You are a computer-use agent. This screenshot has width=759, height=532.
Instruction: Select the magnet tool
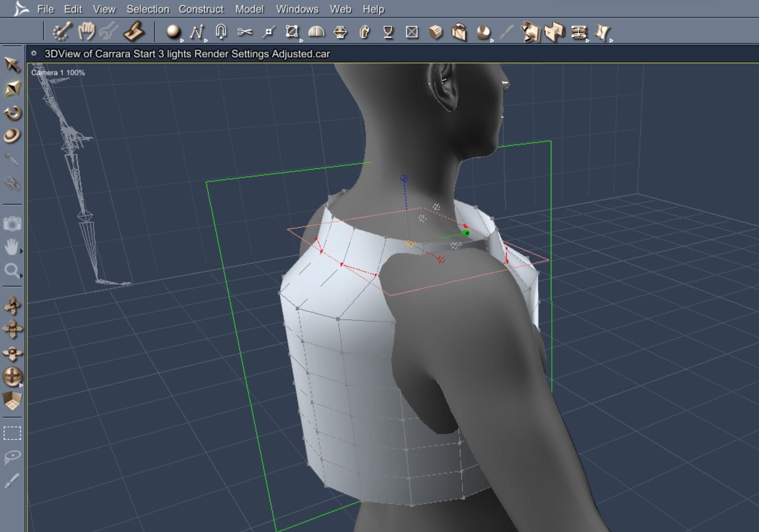221,32
